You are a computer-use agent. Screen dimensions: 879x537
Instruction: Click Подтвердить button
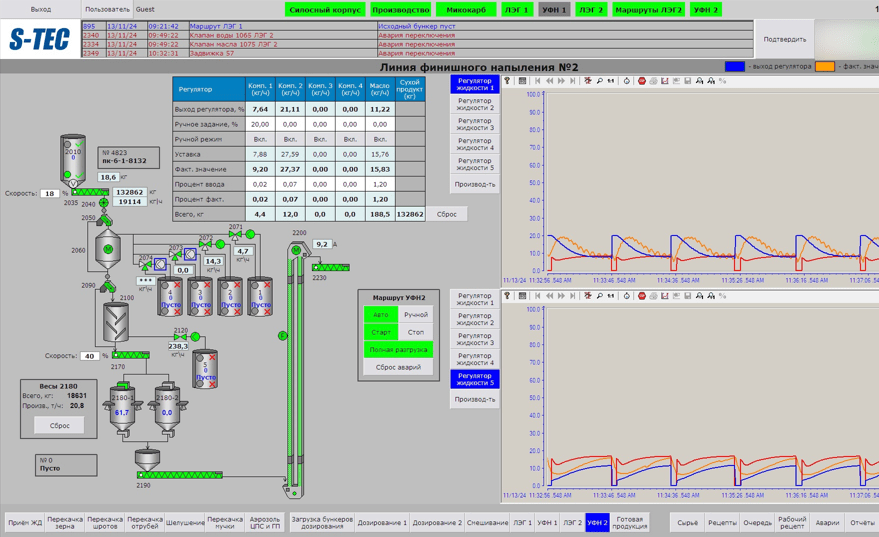[x=785, y=39]
